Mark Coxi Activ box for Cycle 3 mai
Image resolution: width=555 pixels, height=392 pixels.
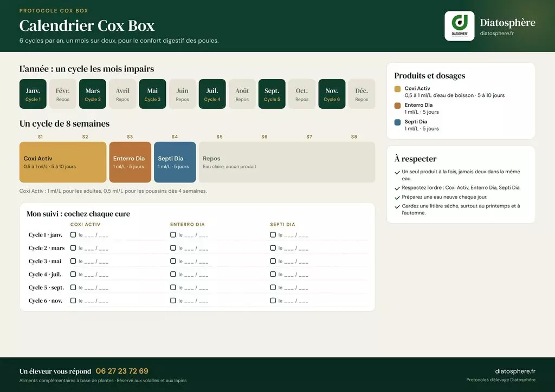(x=73, y=261)
